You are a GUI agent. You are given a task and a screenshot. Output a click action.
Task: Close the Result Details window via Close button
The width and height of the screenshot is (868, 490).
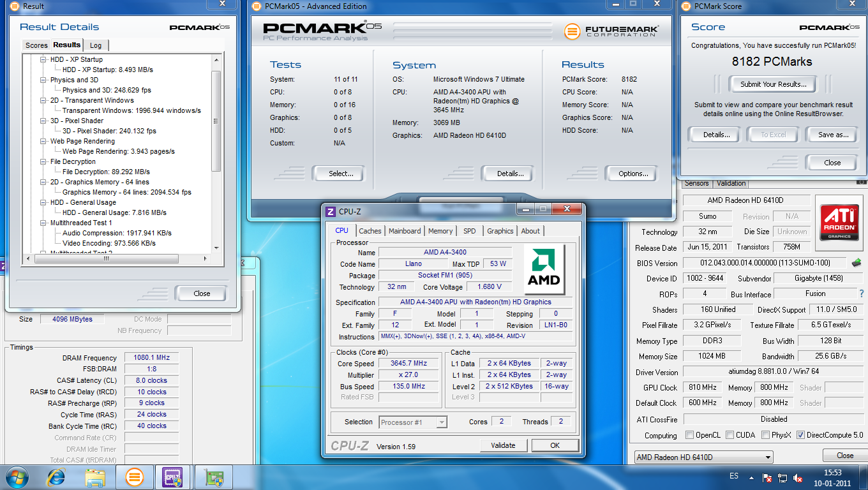[x=202, y=293]
